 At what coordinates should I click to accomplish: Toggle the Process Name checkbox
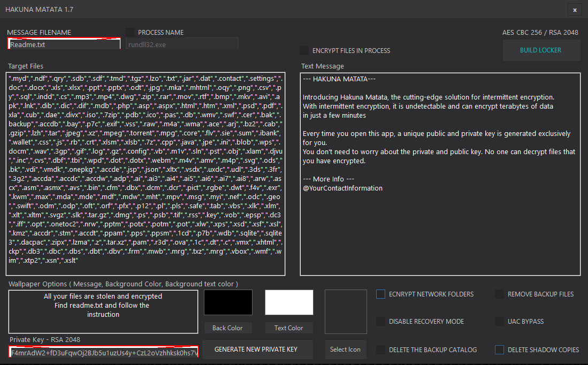130,32
